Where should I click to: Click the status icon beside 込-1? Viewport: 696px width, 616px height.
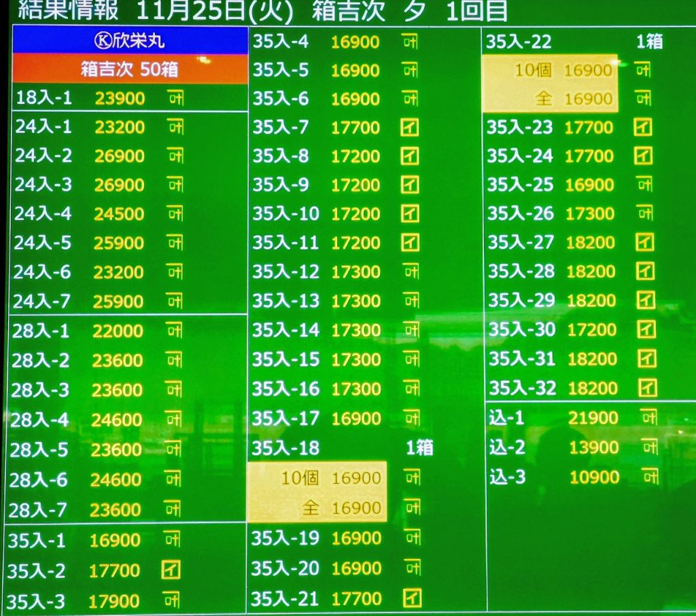click(648, 418)
